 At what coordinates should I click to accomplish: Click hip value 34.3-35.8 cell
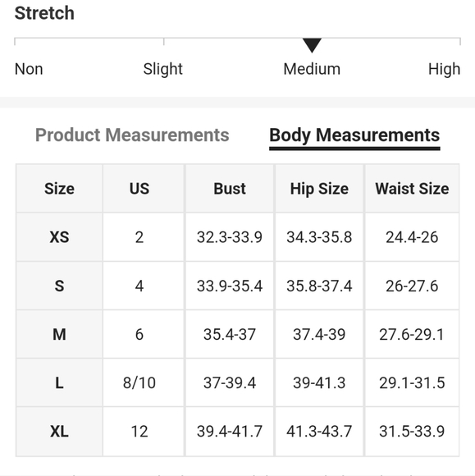point(319,237)
